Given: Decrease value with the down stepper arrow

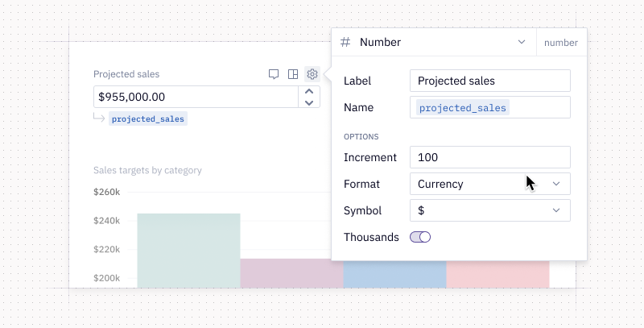Looking at the screenshot, I should (x=309, y=102).
